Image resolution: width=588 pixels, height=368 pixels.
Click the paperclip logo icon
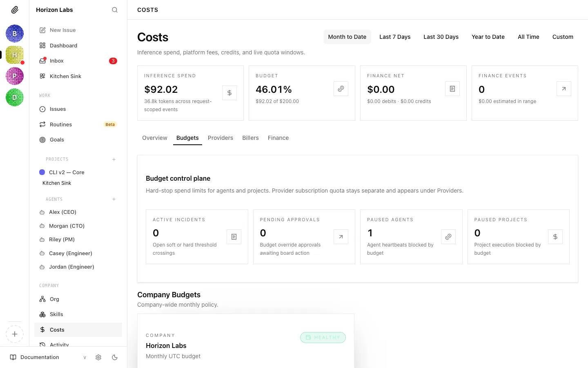click(15, 10)
